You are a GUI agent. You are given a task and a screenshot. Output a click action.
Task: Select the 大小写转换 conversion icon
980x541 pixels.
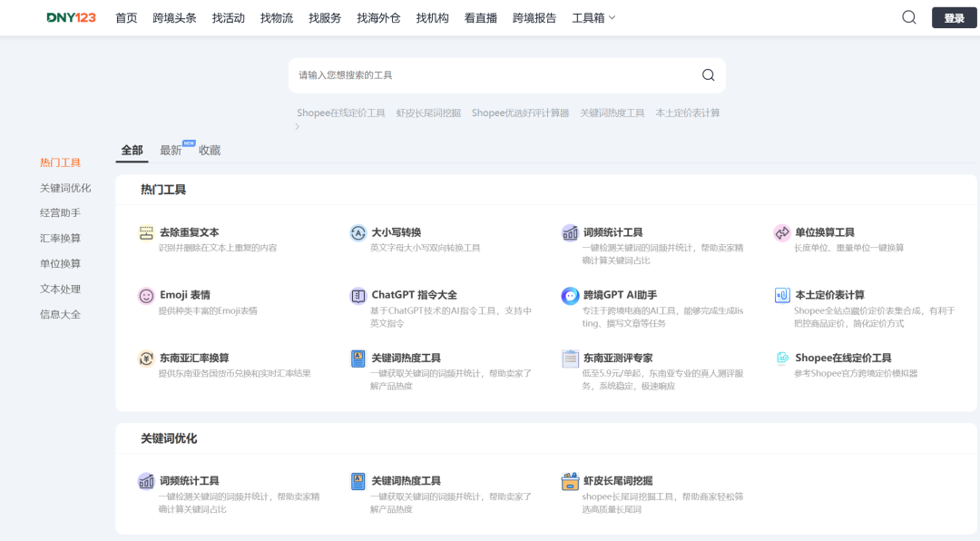click(x=358, y=232)
